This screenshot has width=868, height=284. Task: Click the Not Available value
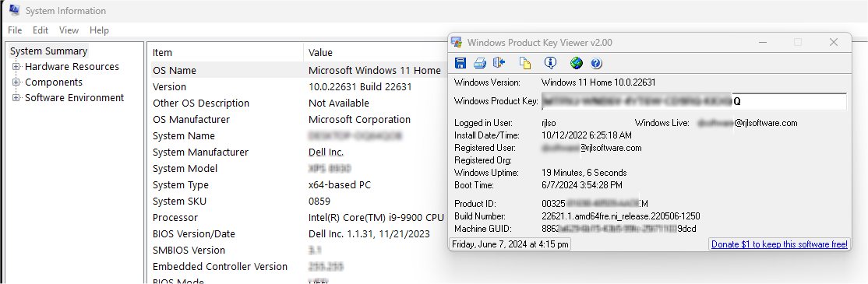(339, 103)
